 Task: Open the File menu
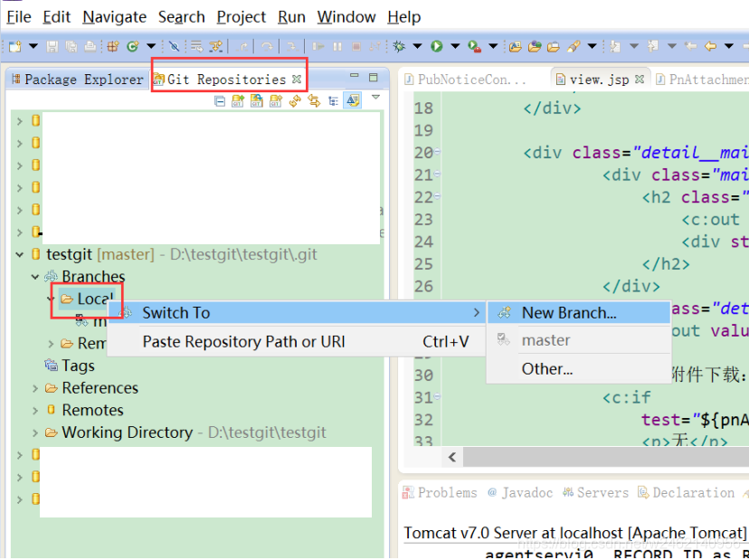pos(19,17)
